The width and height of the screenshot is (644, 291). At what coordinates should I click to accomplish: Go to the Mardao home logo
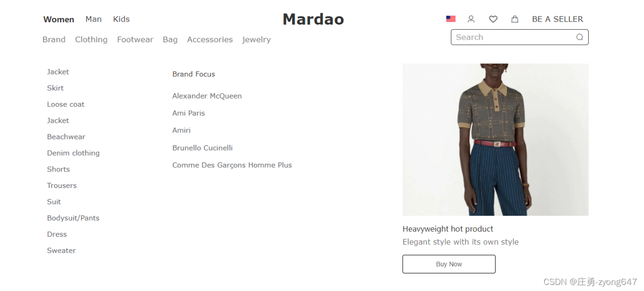[313, 19]
